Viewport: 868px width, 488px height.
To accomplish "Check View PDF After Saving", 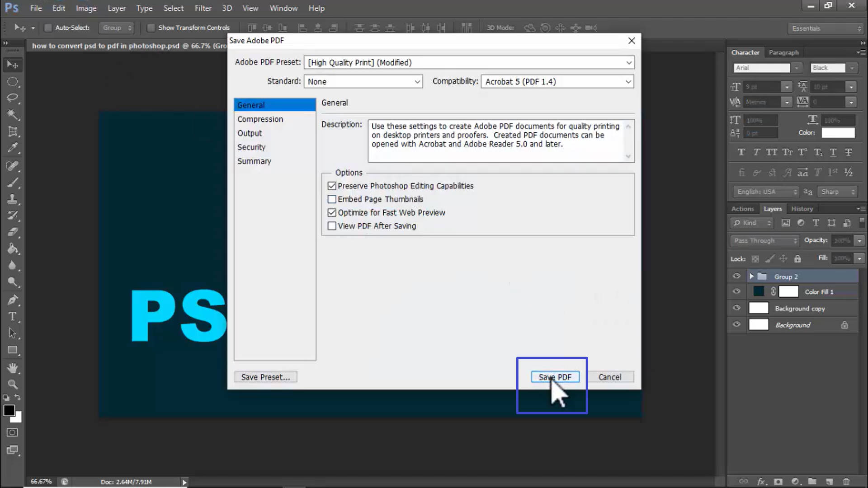I will [332, 226].
